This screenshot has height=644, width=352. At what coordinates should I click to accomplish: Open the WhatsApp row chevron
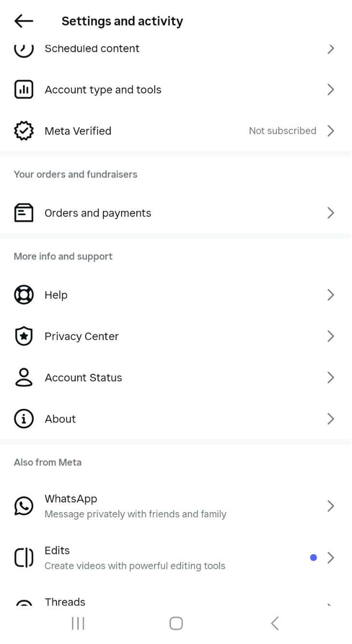(331, 506)
